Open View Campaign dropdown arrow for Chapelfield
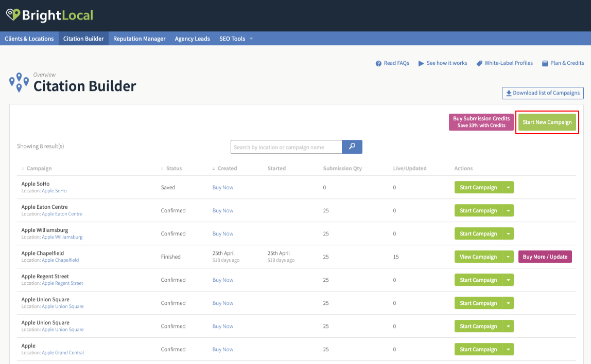The height and width of the screenshot is (364, 591). [x=508, y=257]
